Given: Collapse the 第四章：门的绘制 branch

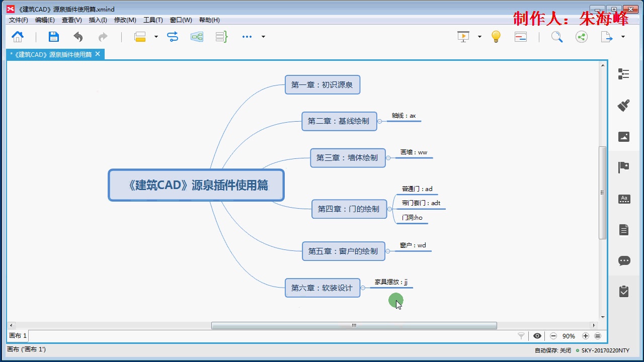Looking at the screenshot, I should click(390, 209).
